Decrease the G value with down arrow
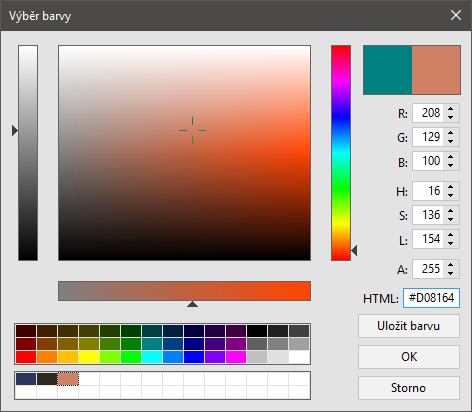The height and width of the screenshot is (412, 472). (451, 141)
